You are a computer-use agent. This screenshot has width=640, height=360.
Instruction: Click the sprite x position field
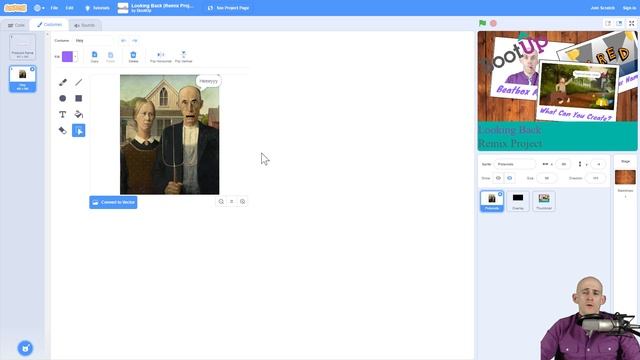tap(563, 164)
